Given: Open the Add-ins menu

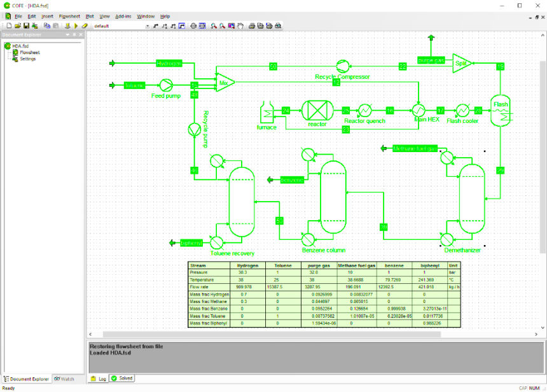Looking at the screenshot, I should [x=123, y=17].
